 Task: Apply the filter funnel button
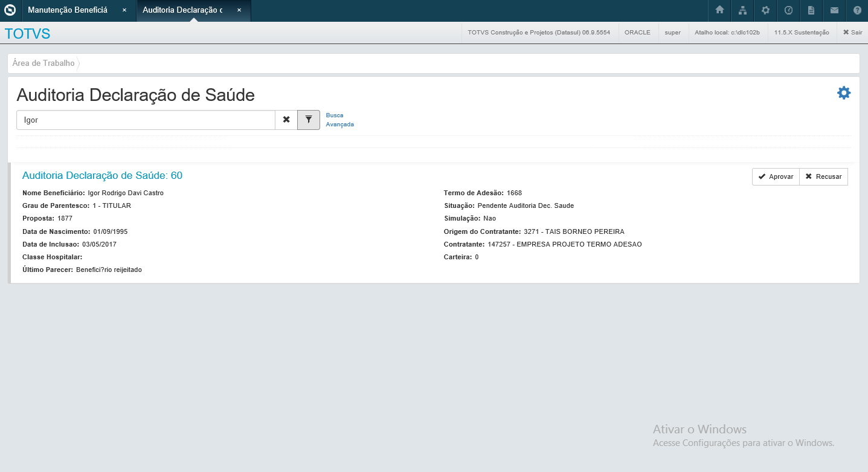coord(309,120)
